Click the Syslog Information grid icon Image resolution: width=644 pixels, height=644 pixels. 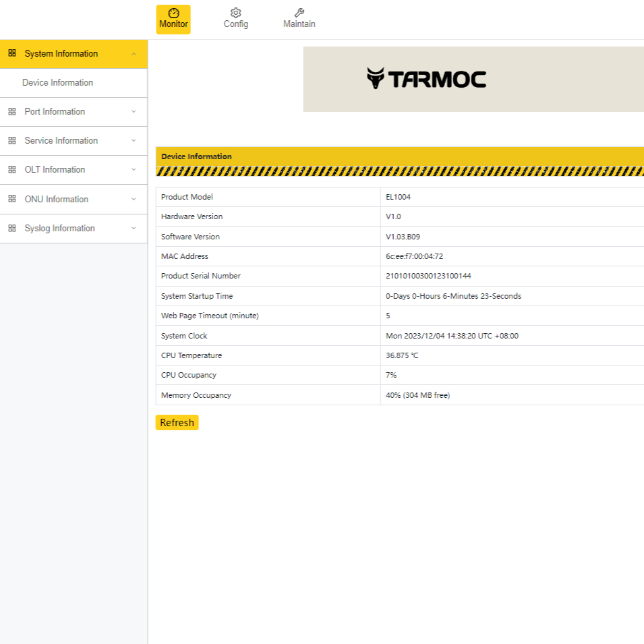click(12, 229)
